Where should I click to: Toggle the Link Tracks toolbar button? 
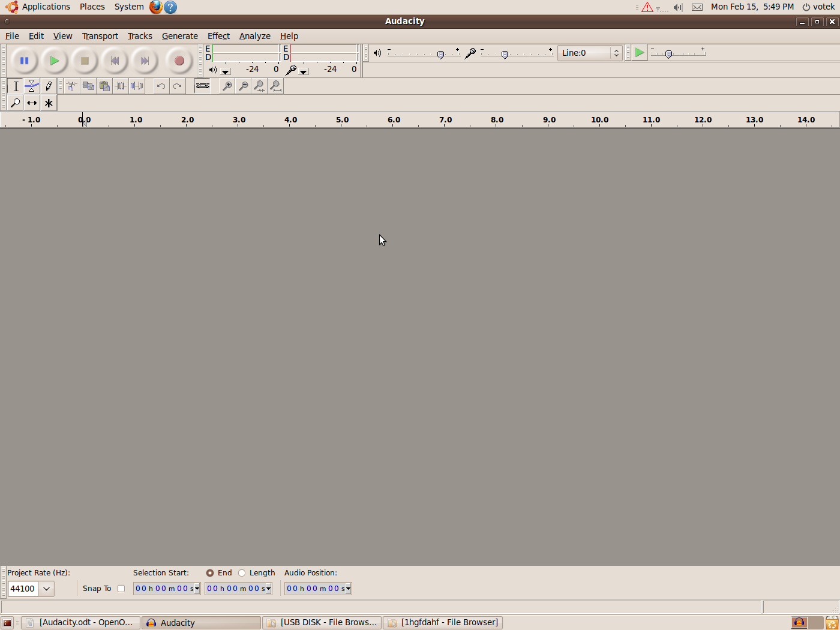203,86
